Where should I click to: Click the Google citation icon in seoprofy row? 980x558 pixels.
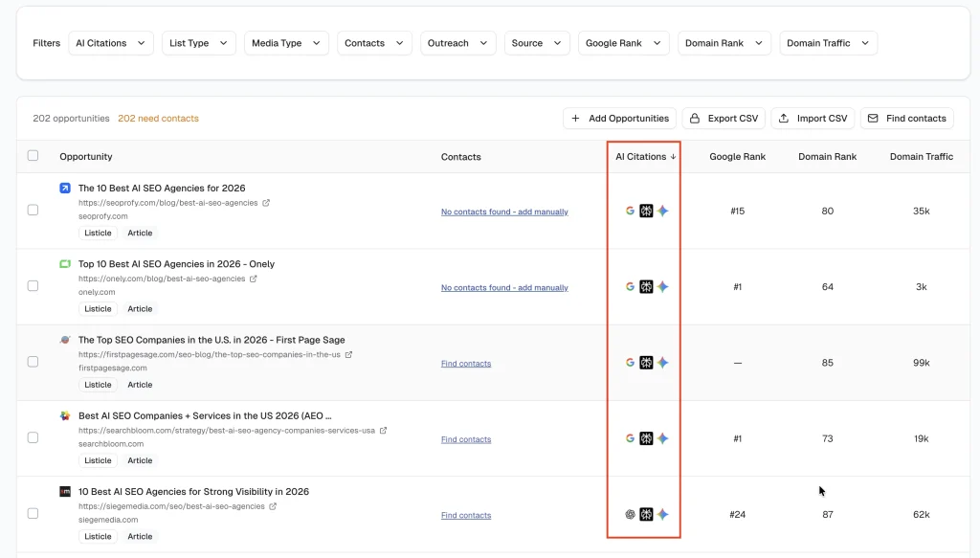pos(630,211)
